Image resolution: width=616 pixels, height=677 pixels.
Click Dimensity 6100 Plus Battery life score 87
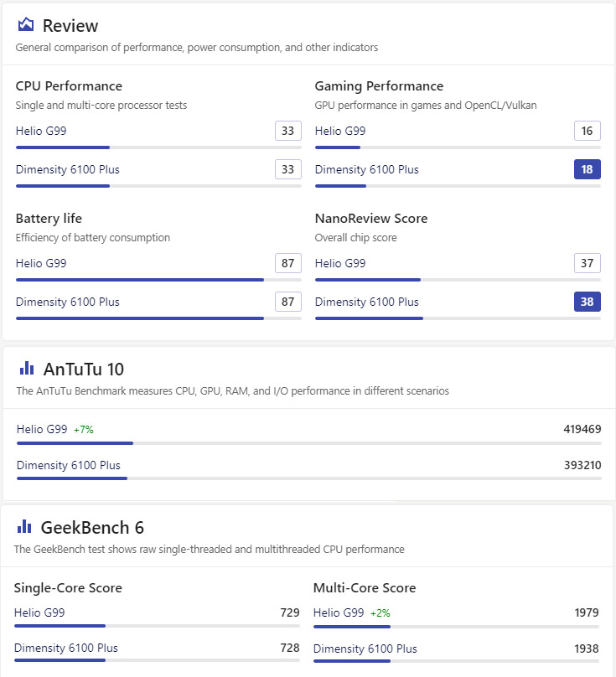click(288, 302)
